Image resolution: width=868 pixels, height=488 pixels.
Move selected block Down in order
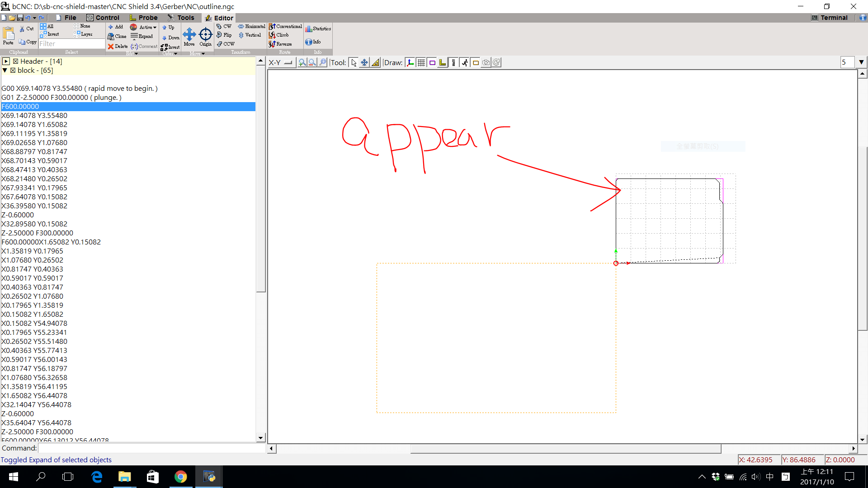(170, 38)
